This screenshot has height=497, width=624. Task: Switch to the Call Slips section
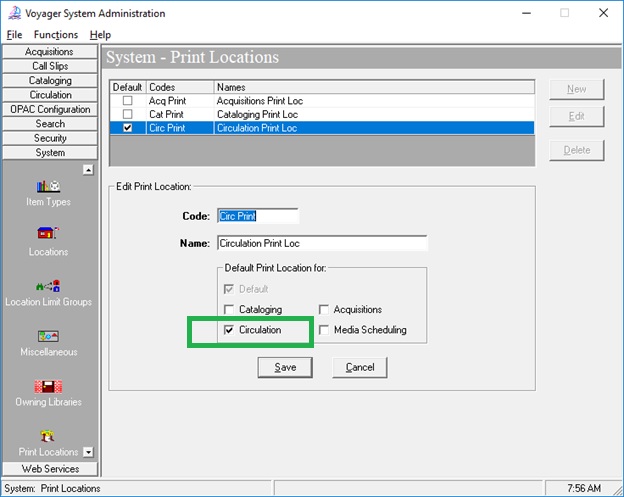[x=50, y=66]
